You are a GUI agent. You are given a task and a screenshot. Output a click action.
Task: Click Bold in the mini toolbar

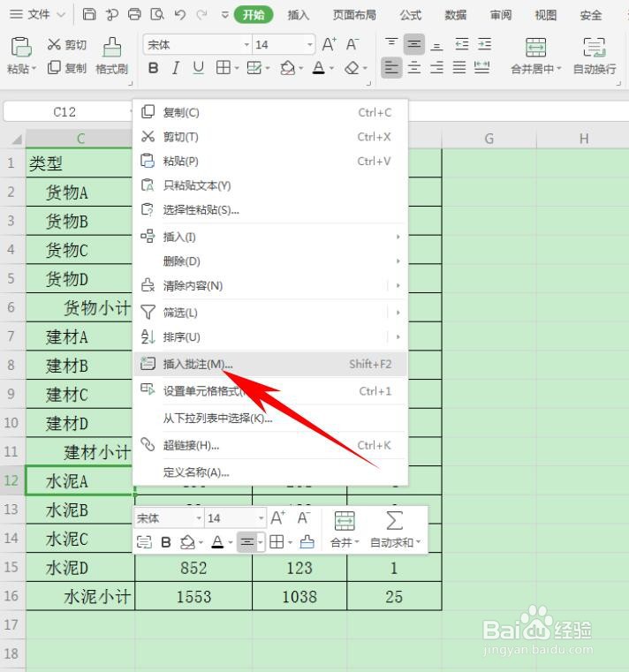point(166,542)
